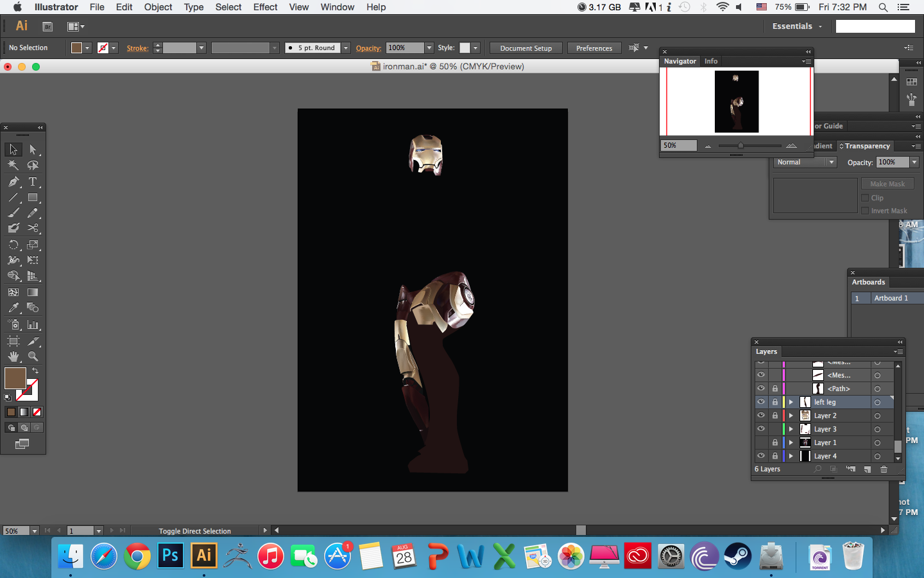
Task: Toggle visibility eye of left leg layer
Action: pyautogui.click(x=761, y=402)
